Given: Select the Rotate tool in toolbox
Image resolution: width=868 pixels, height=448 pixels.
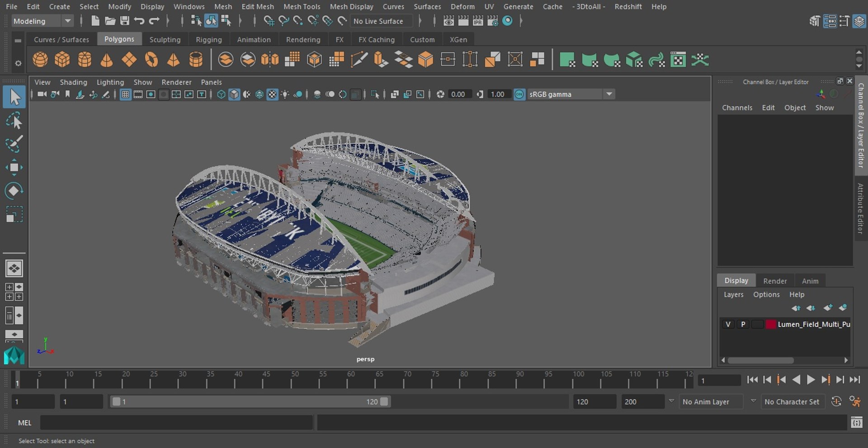Looking at the screenshot, I should [x=14, y=191].
